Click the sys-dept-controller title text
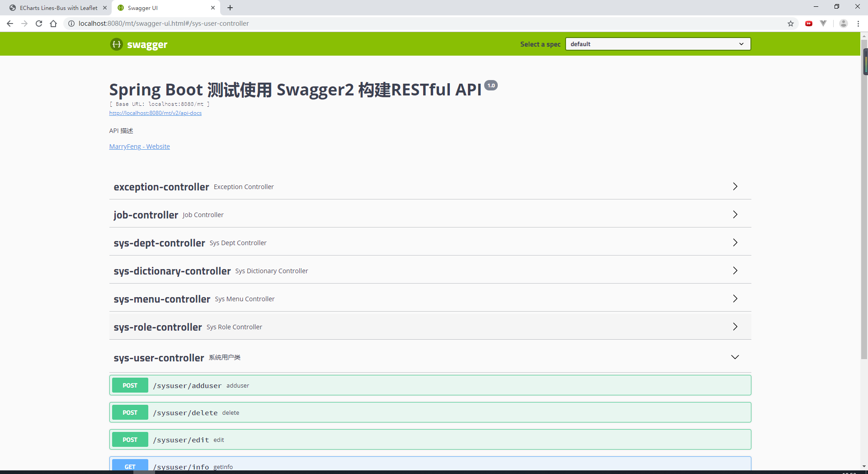The image size is (868, 474). click(160, 243)
